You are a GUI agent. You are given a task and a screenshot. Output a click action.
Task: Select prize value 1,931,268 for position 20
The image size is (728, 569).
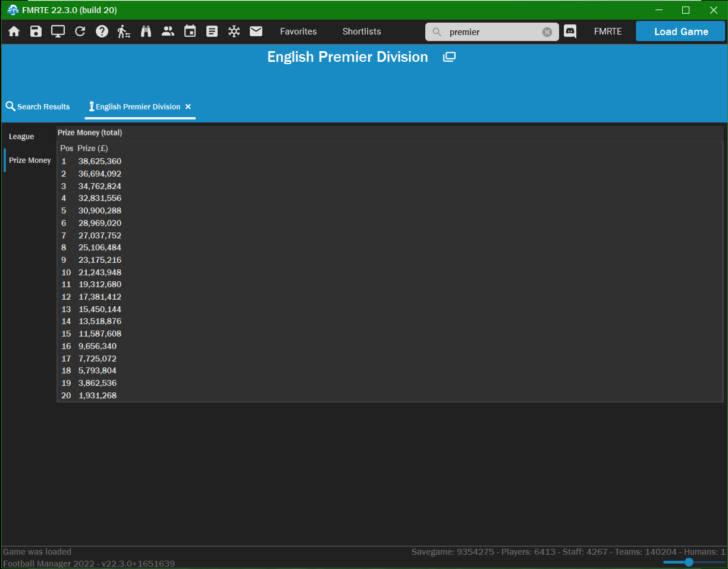(x=98, y=395)
